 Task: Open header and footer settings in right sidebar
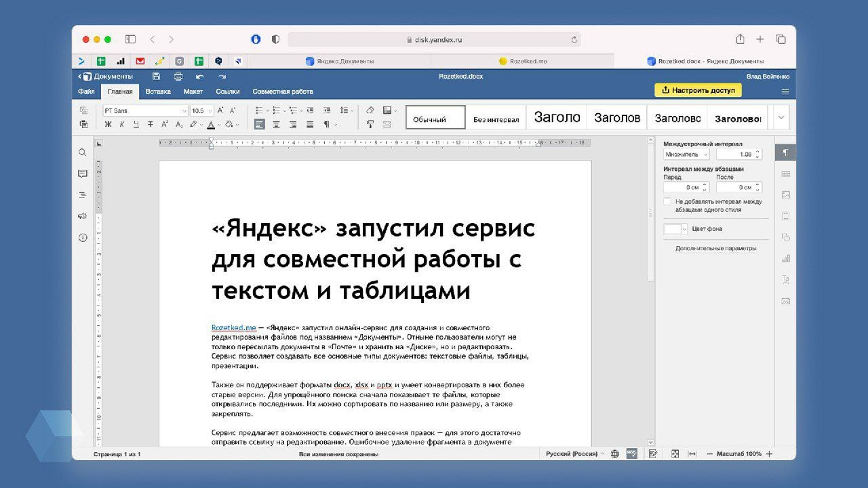pyautogui.click(x=786, y=216)
